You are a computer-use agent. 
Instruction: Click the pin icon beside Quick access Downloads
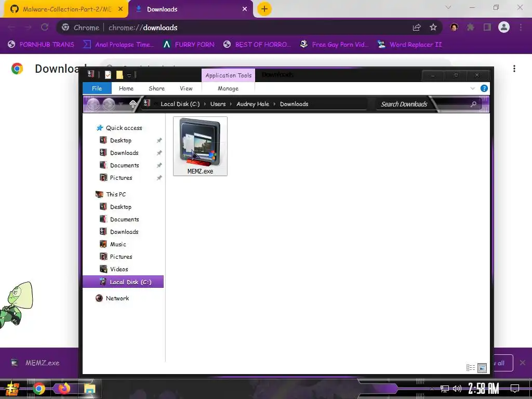coord(159,153)
